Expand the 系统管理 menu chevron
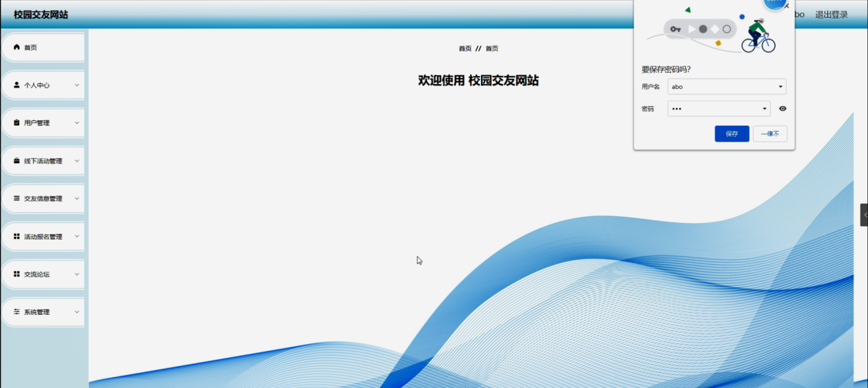Screen dimensions: 868x388 click(x=77, y=311)
